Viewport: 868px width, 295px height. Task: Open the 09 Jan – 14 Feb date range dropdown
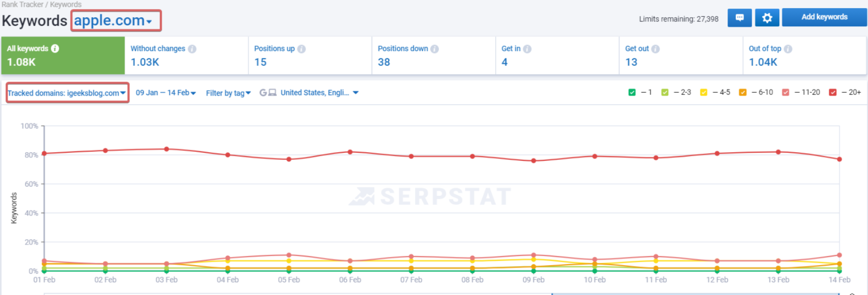[x=166, y=93]
